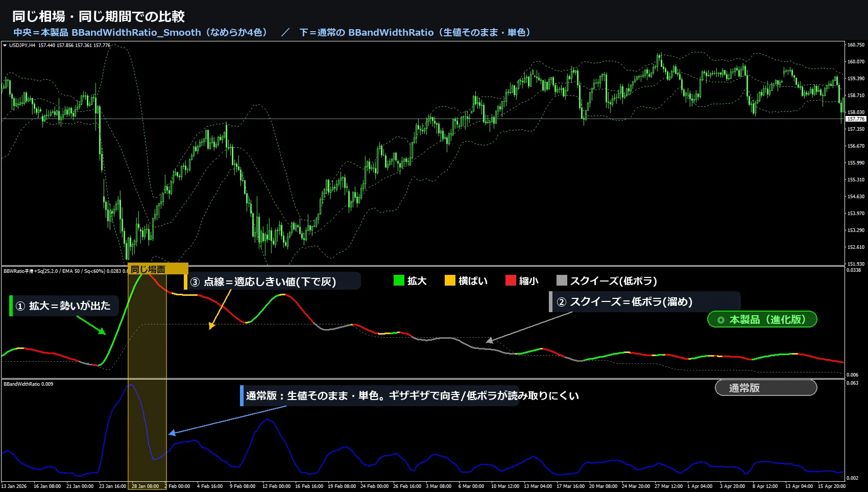Click the 157.350 price axis label
This screenshot has height=492, width=868.
coord(856,129)
